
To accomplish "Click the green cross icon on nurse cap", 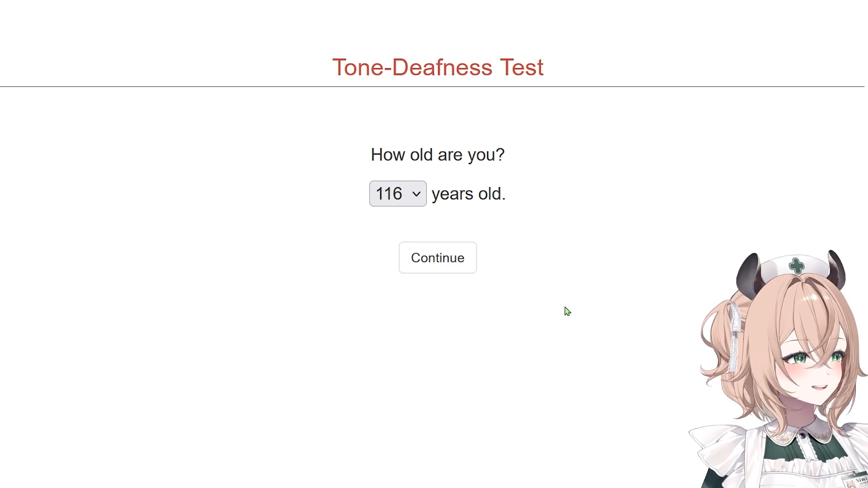I will click(x=797, y=266).
